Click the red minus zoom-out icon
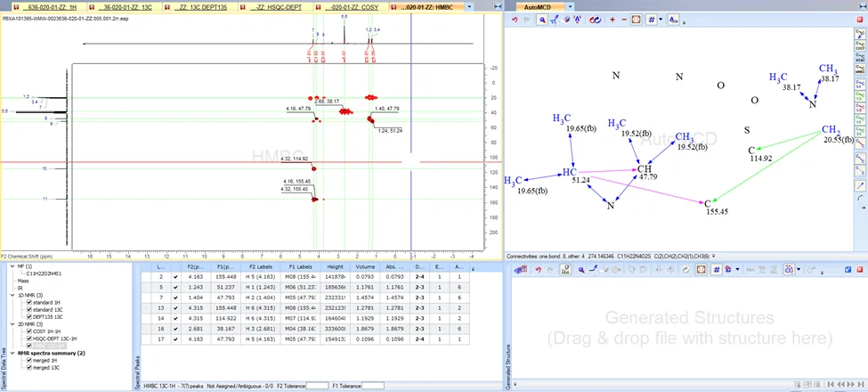This screenshot has height=392, width=868. pos(624,20)
